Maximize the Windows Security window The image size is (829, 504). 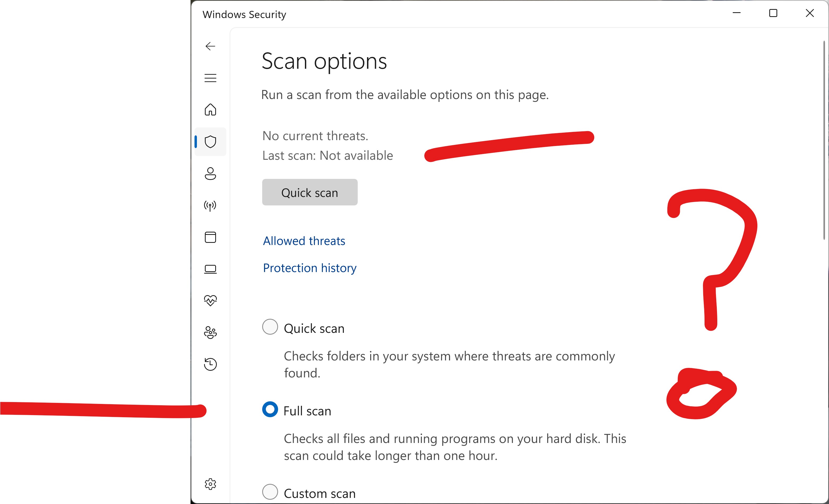(x=773, y=13)
